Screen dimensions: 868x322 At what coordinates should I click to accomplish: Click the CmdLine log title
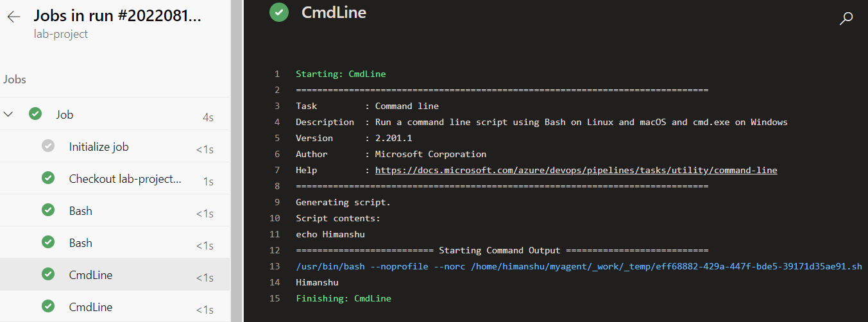tap(334, 12)
